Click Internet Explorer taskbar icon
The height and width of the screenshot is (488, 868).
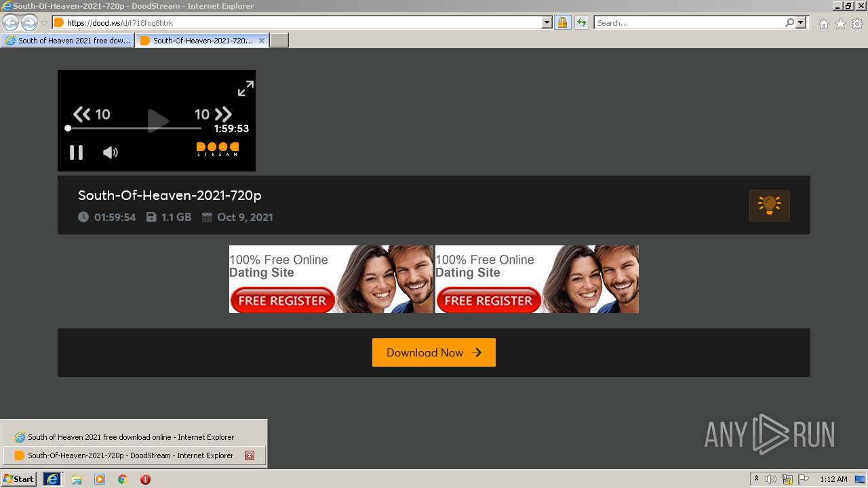point(52,479)
